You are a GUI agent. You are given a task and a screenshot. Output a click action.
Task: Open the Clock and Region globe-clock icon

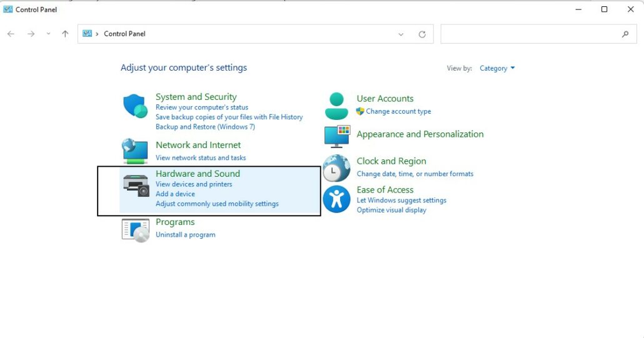coord(336,168)
